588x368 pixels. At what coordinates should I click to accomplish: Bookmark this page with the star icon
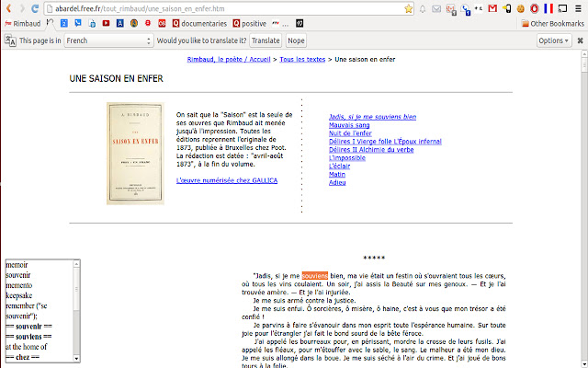pyautogui.click(x=408, y=8)
